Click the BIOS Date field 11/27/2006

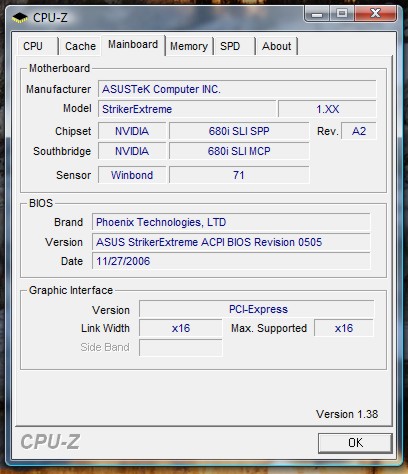[x=231, y=261]
